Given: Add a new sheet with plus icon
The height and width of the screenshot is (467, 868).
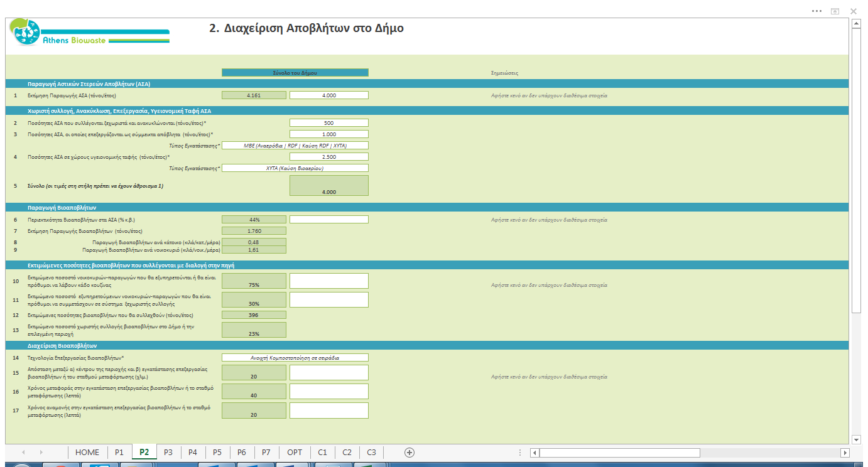Looking at the screenshot, I should [410, 452].
